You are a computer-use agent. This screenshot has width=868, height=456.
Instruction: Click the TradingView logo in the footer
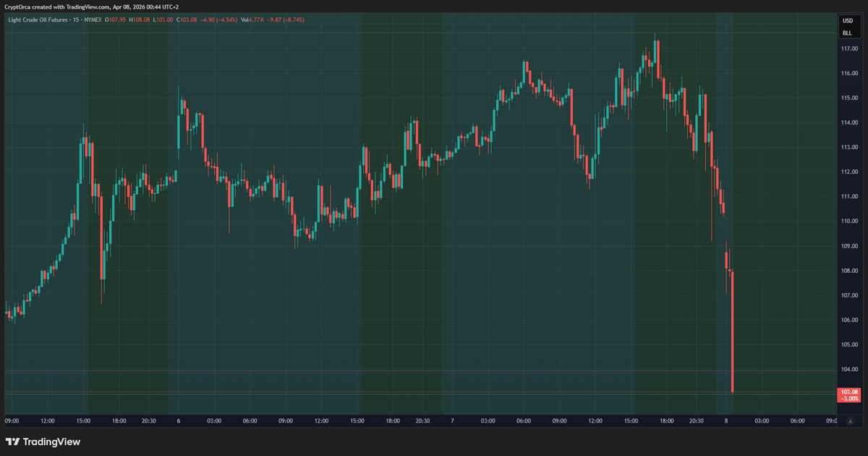point(43,442)
